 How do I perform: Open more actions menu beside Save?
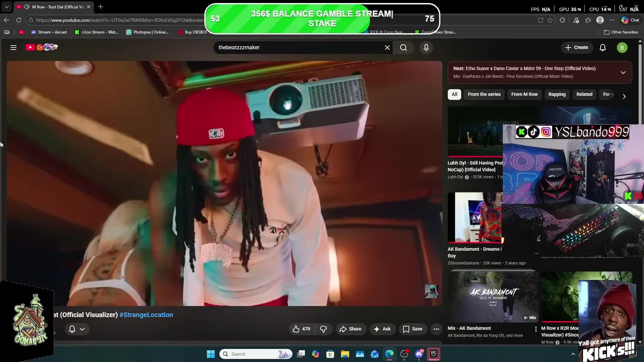436,329
